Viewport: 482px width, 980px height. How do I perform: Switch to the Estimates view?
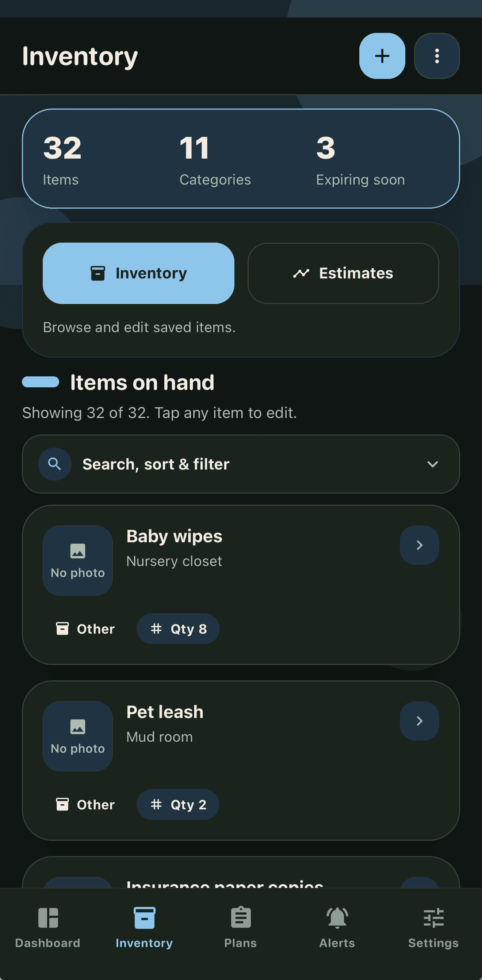(x=343, y=273)
